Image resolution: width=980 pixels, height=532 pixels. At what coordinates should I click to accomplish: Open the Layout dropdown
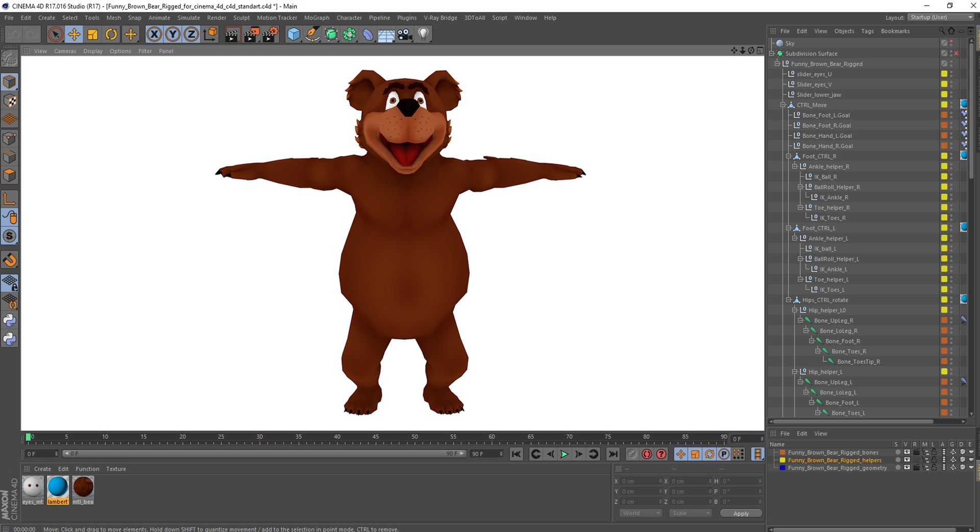coord(941,17)
